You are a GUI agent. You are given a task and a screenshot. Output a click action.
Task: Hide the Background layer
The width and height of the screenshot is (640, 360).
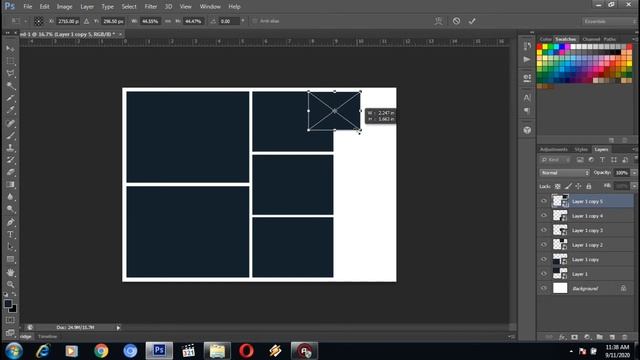coord(544,288)
